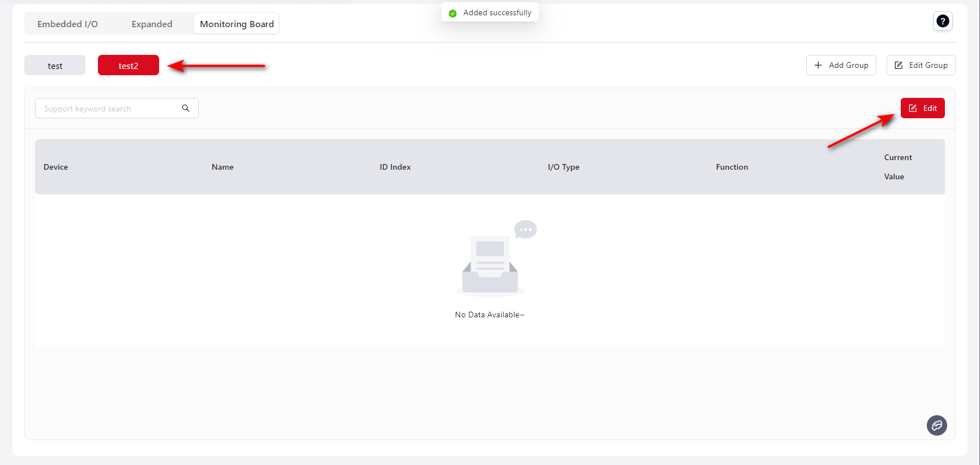This screenshot has width=980, height=465.
Task: Switch to the Embedded I/O tab
Action: (x=67, y=24)
